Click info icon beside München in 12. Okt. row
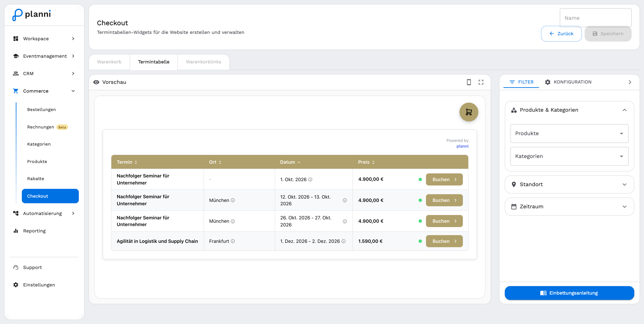The width and height of the screenshot is (644, 324). pyautogui.click(x=233, y=200)
